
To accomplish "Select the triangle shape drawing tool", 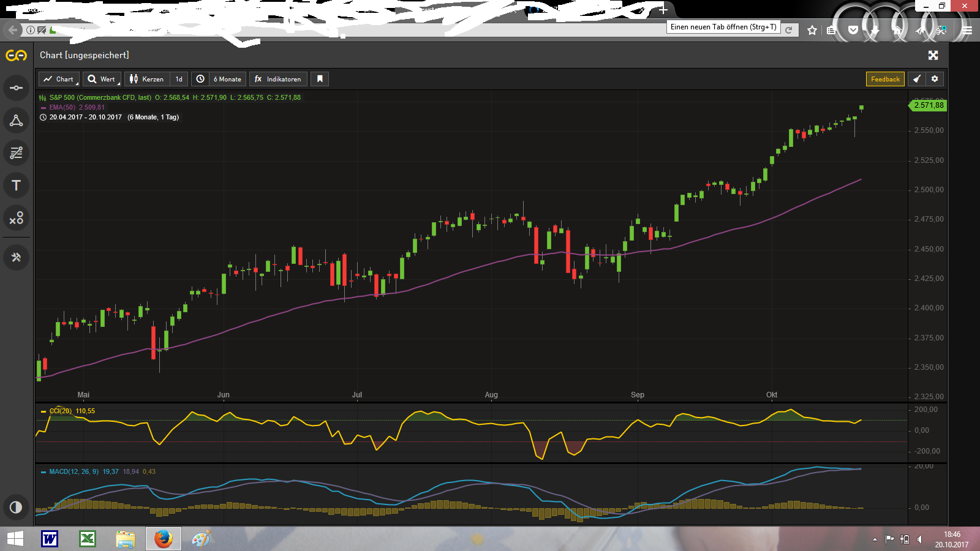I will (x=17, y=121).
